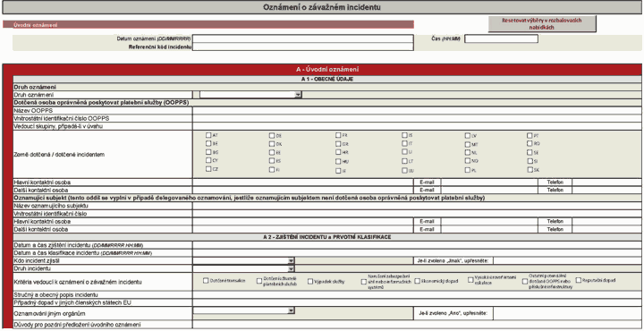This screenshot has height=331, width=644.
Task: Click the 'Stručný a obecný popis incidentu' field
Action: pos(417,295)
